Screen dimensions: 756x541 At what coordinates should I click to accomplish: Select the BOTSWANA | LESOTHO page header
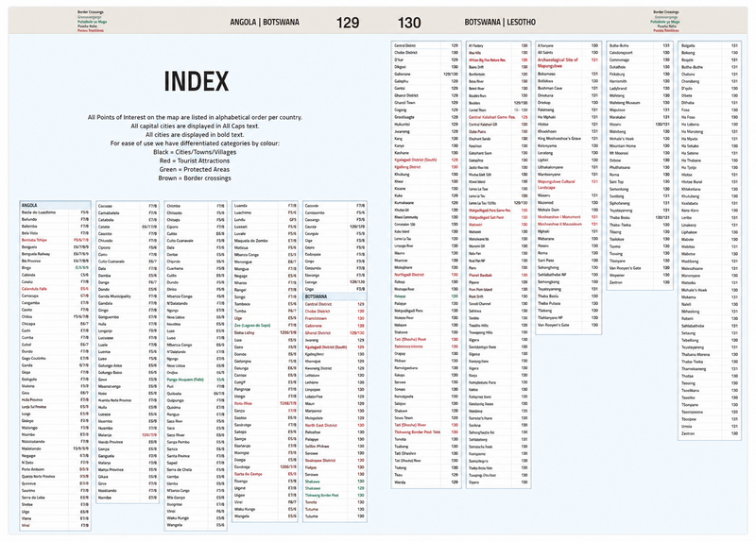tap(500, 22)
